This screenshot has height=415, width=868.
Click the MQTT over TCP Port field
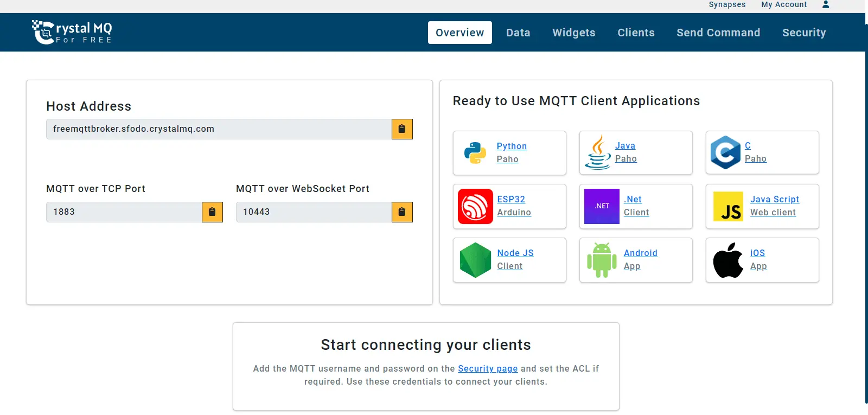124,212
